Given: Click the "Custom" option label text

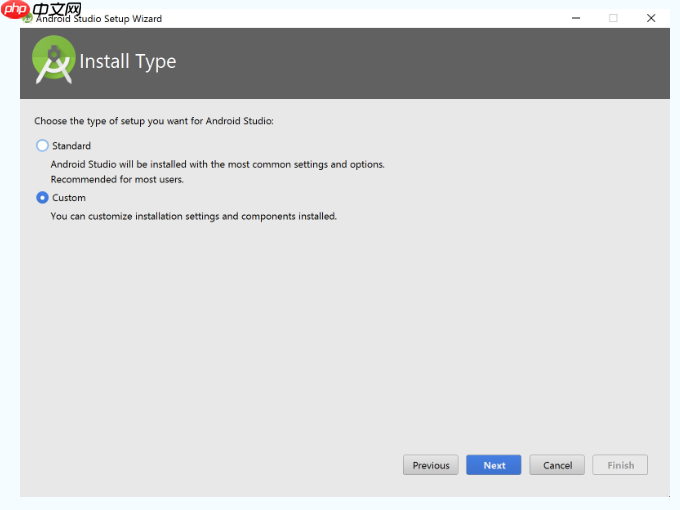Looking at the screenshot, I should (x=69, y=198).
